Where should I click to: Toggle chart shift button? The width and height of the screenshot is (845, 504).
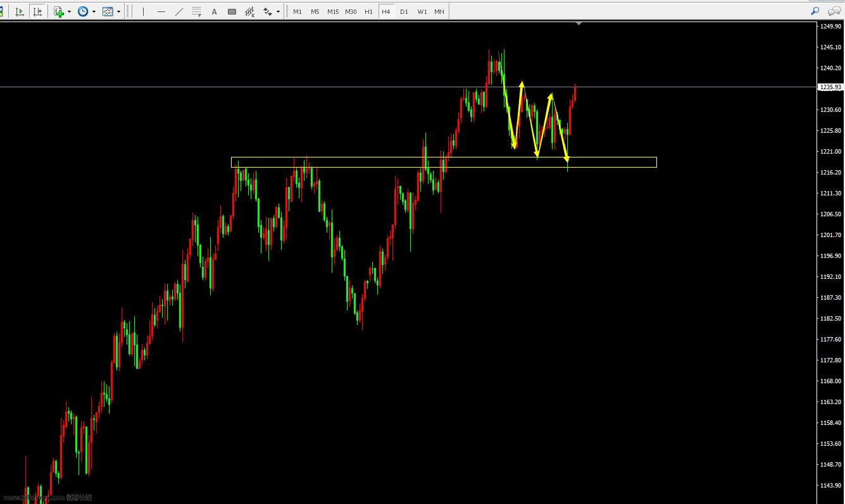tap(38, 11)
